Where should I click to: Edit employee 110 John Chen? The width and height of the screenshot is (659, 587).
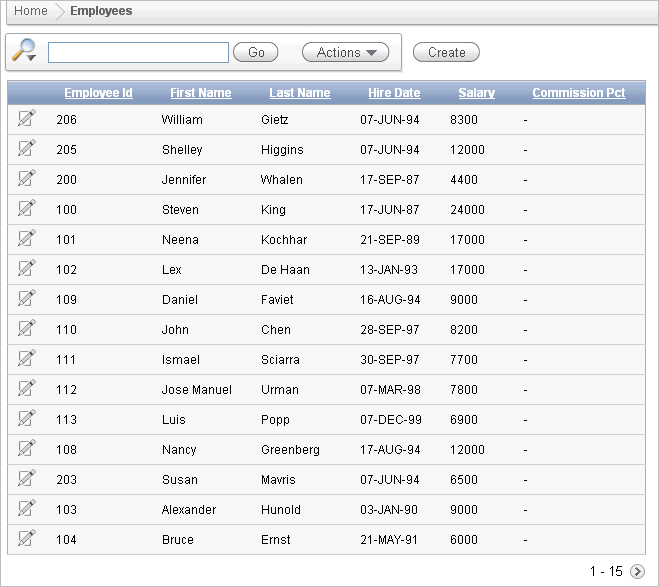26,328
